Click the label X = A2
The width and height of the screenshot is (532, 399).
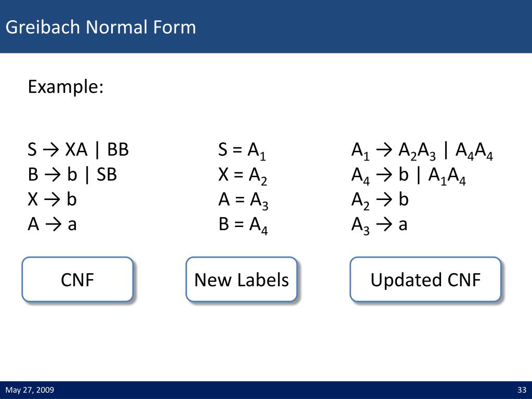tap(243, 176)
